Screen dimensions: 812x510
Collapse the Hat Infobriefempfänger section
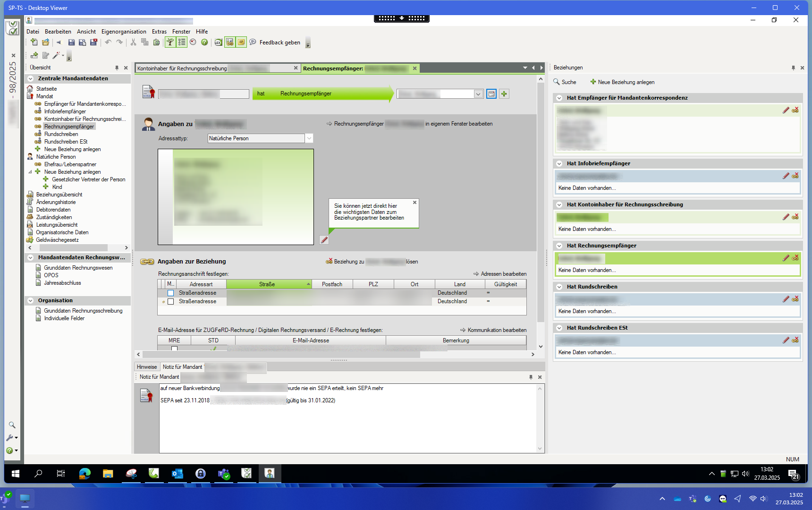coord(559,163)
